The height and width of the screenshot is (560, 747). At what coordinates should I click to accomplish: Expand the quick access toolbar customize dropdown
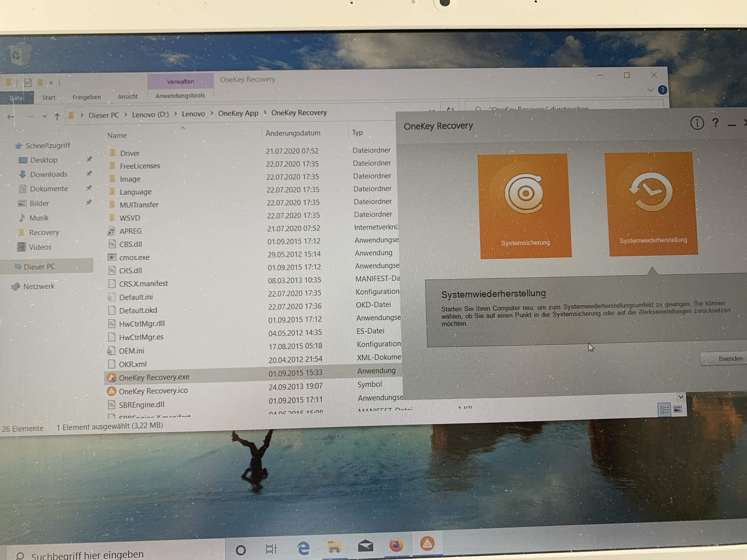tap(51, 83)
